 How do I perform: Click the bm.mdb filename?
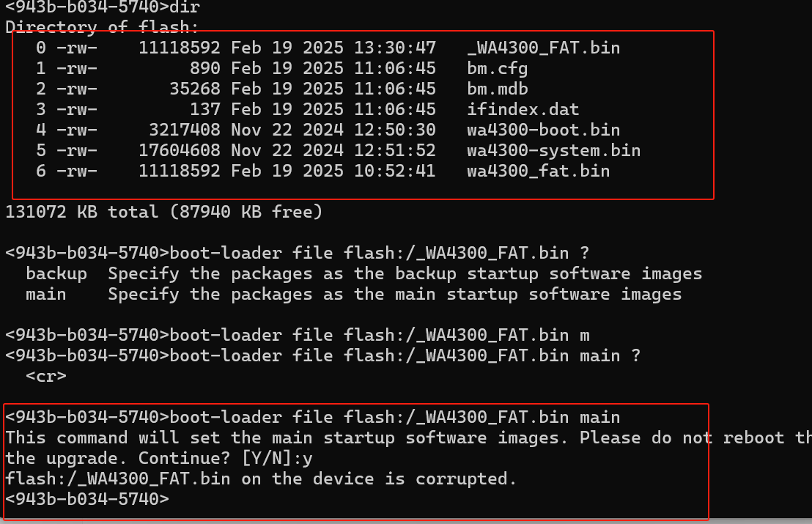497,89
